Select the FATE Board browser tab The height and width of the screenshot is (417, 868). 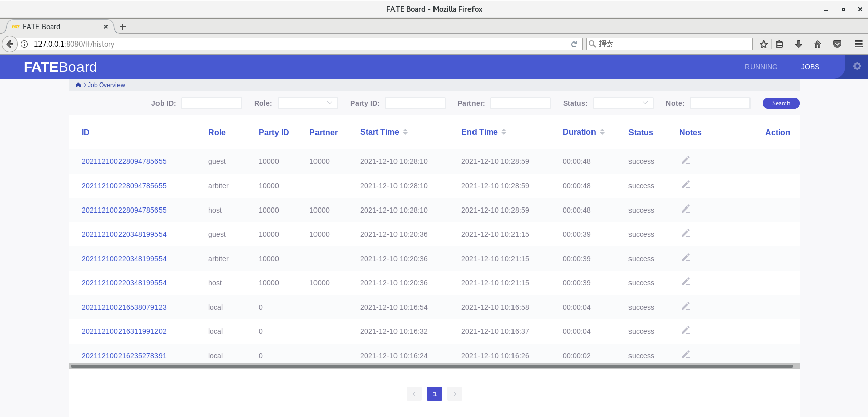pyautogui.click(x=60, y=27)
